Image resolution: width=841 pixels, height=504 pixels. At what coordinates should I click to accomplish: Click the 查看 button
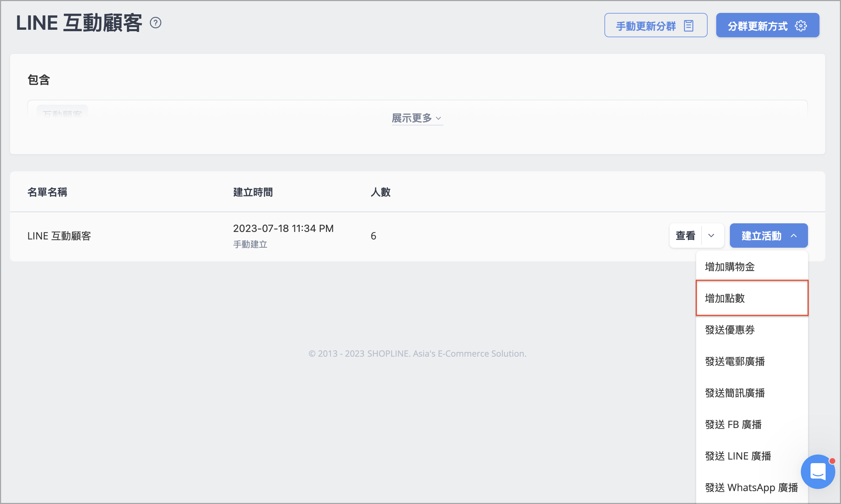(x=685, y=236)
